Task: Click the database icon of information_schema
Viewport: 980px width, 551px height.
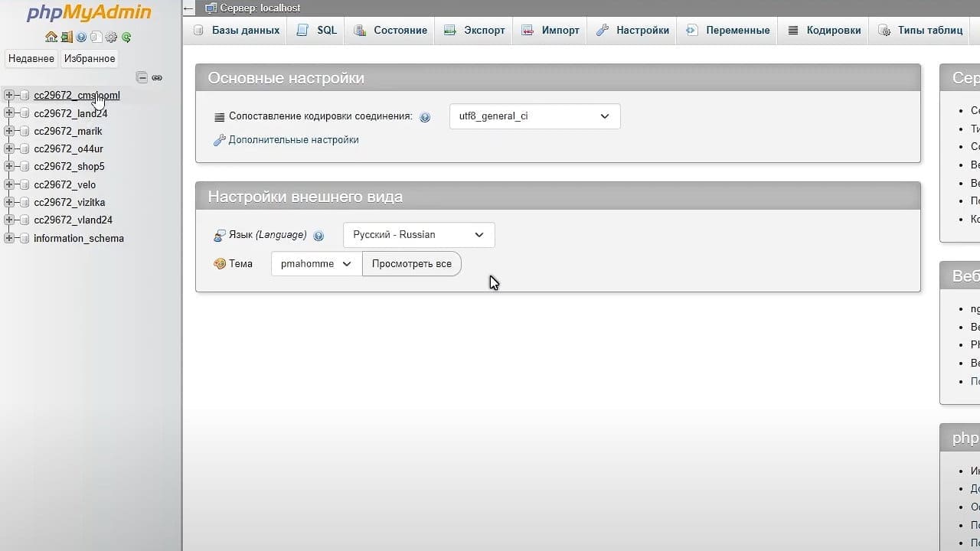Action: [24, 238]
